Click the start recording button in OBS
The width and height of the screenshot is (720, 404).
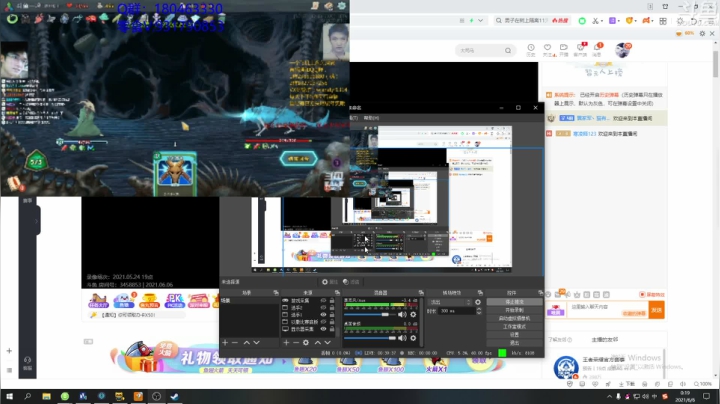(x=514, y=310)
